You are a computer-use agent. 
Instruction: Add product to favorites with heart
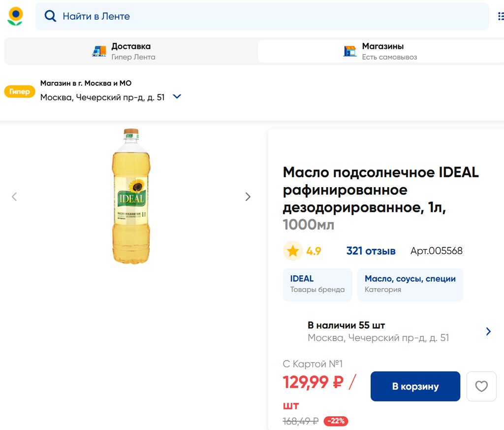click(x=481, y=387)
